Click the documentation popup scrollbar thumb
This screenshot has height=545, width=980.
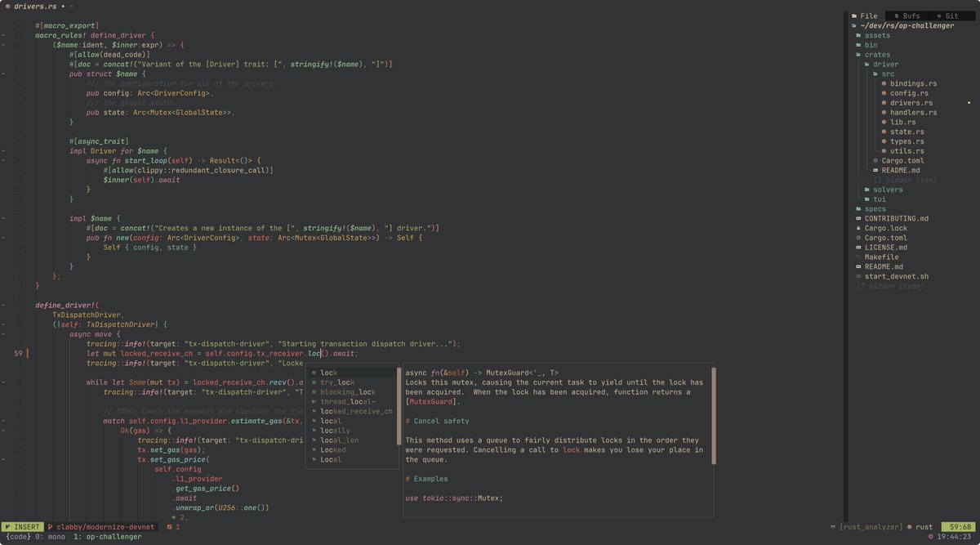tap(713, 416)
